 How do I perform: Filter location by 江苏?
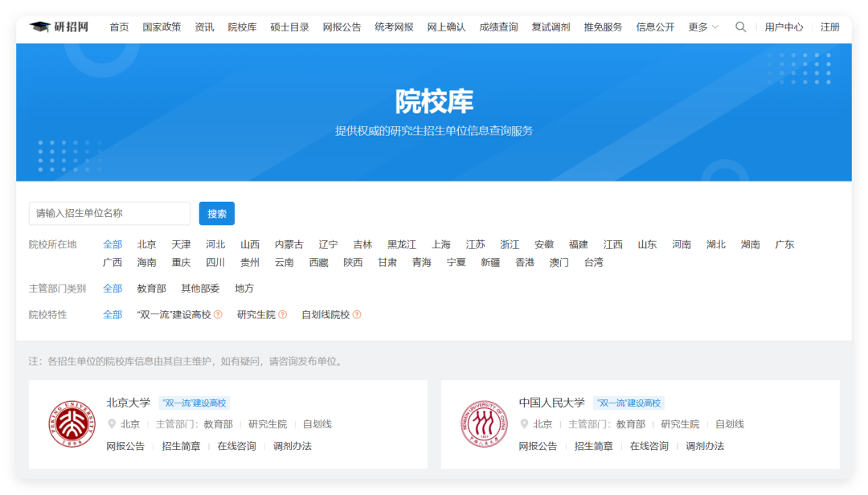click(x=476, y=244)
